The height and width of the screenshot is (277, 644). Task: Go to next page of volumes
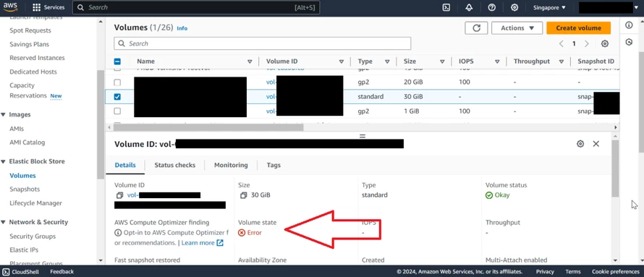[587, 44]
